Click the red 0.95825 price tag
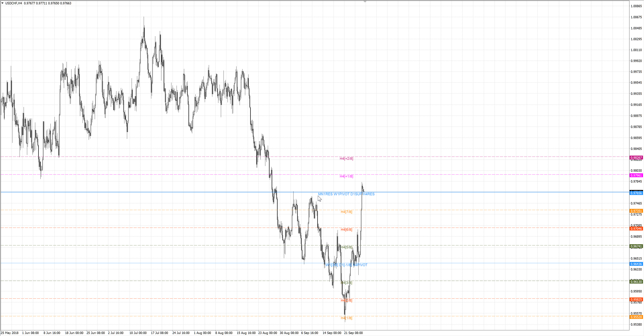Image resolution: width=644 pixels, height=336 pixels. (636, 299)
